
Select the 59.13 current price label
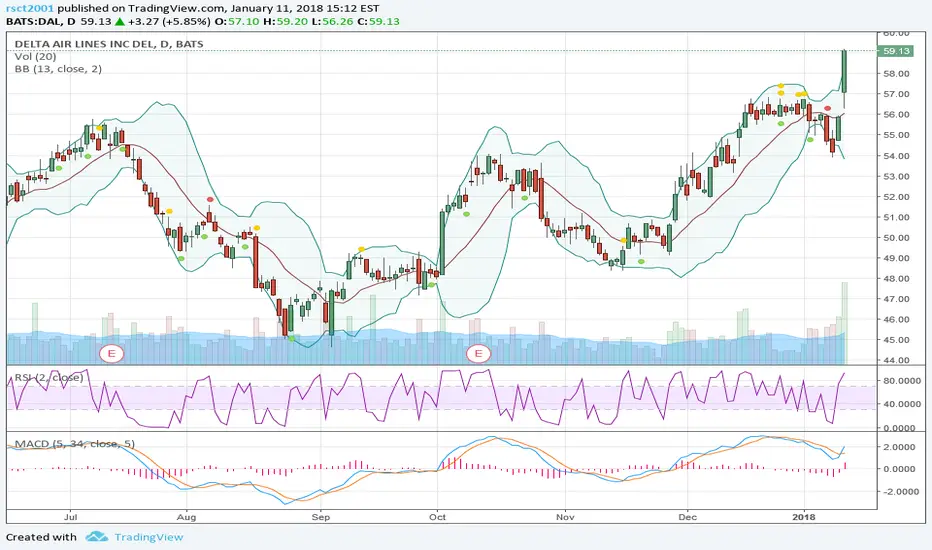896,51
